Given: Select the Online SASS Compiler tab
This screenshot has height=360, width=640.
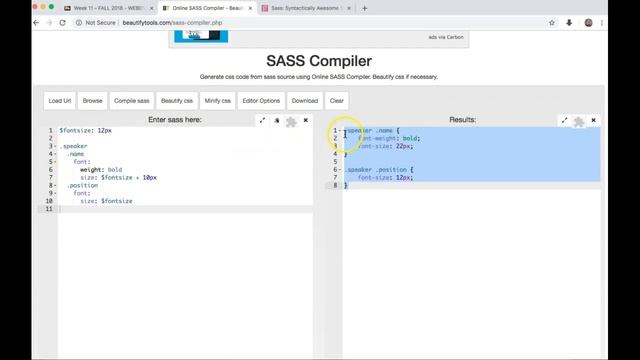Looking at the screenshot, I should 208,8.
